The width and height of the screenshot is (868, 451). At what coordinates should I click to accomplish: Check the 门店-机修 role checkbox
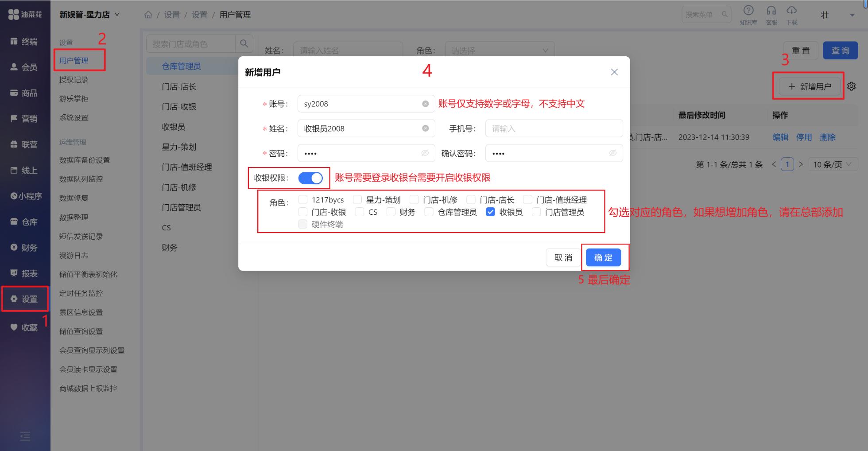pyautogui.click(x=414, y=200)
